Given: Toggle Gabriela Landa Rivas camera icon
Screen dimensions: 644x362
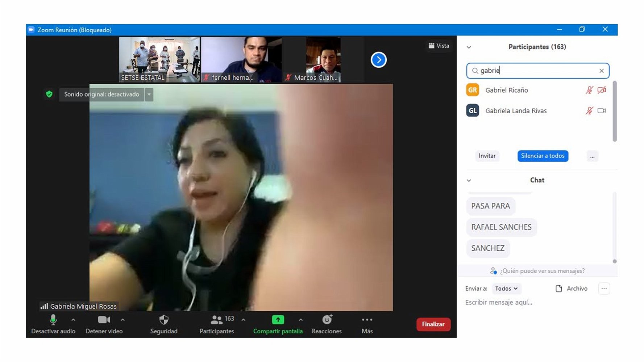Looking at the screenshot, I should (602, 111).
